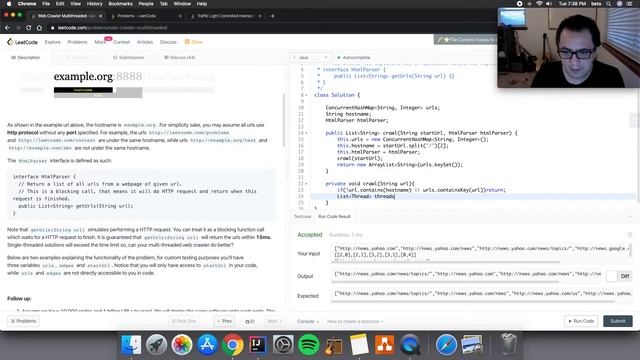
Task: Open QuickTime Player from the dock
Action: (410, 345)
